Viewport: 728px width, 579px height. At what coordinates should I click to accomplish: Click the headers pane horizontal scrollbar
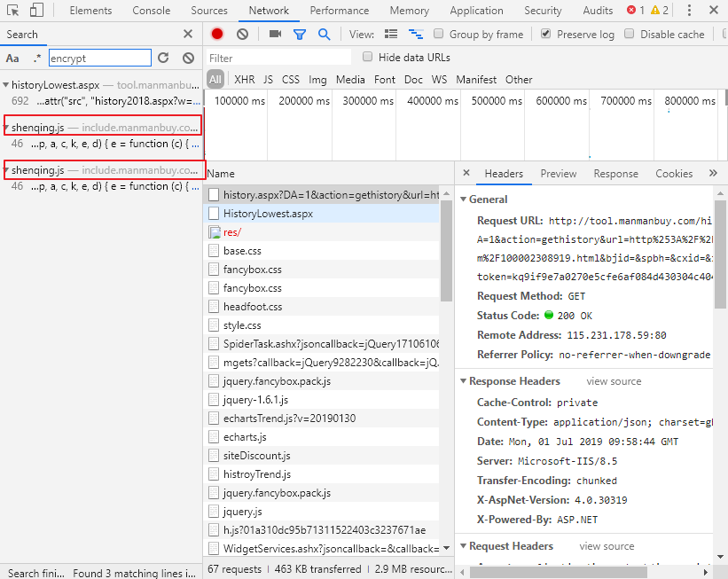point(559,573)
